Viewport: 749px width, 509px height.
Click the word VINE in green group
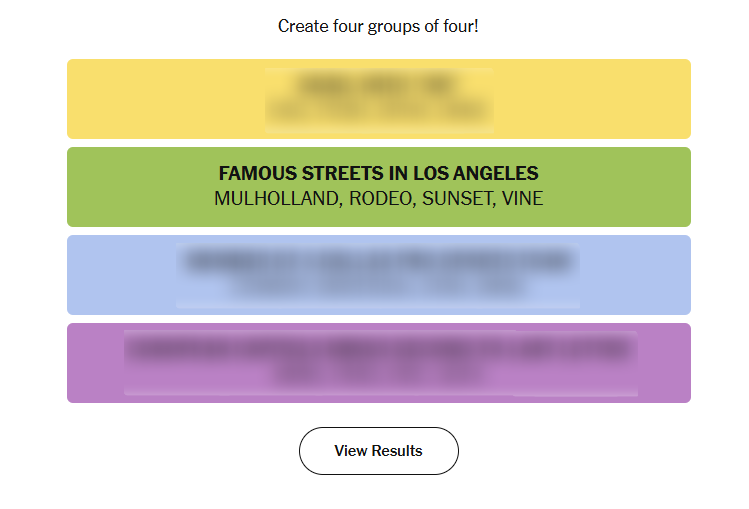tap(522, 199)
